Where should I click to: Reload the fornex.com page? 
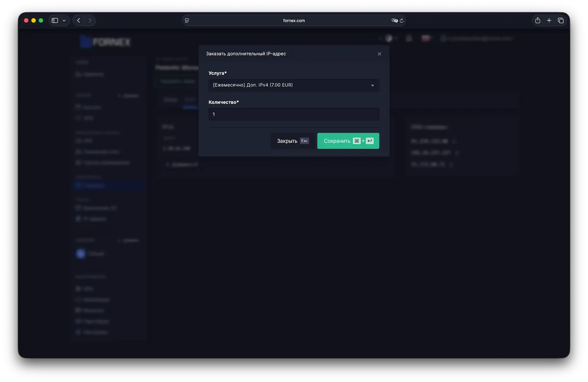coord(402,21)
